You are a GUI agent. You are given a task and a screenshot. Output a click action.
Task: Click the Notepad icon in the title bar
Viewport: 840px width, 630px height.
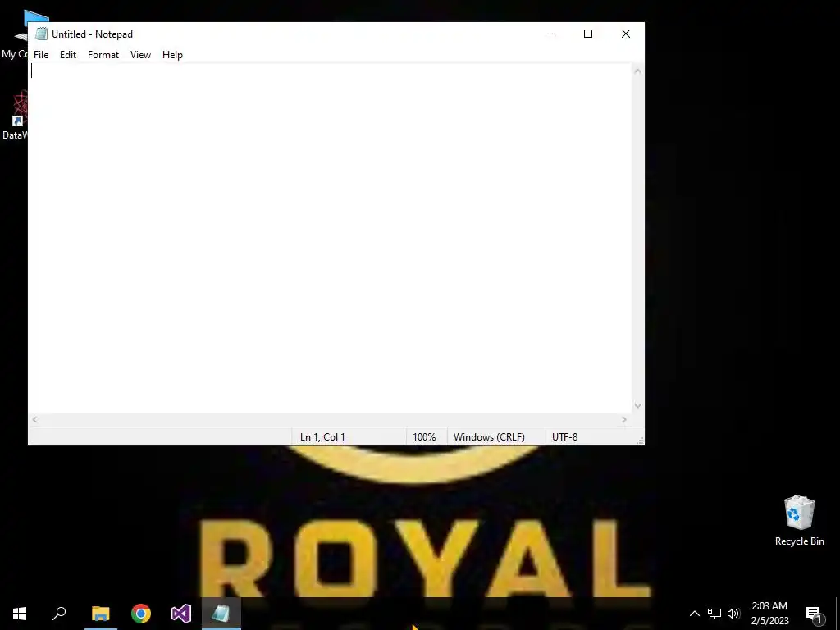(x=41, y=34)
